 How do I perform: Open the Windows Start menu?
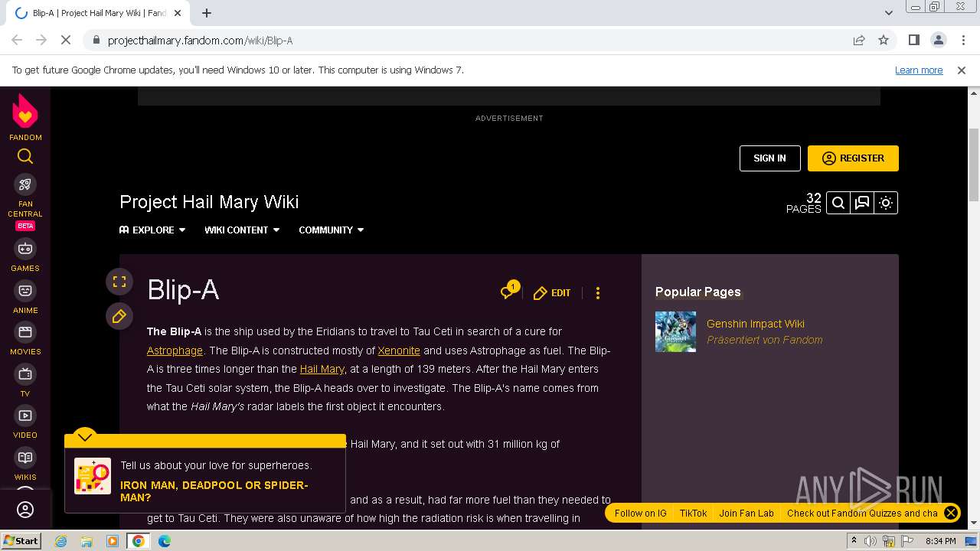coord(21,541)
